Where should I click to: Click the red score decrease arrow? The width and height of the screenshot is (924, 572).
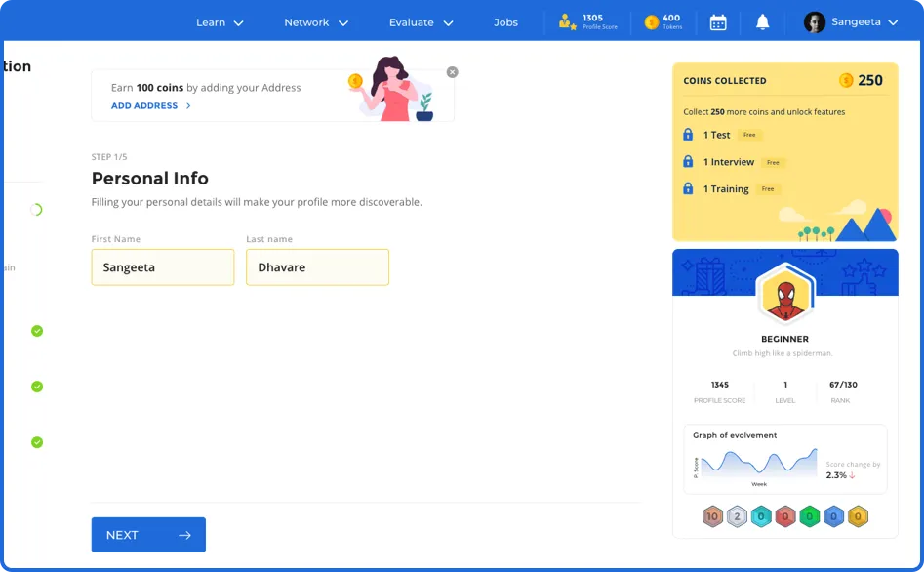tap(852, 475)
